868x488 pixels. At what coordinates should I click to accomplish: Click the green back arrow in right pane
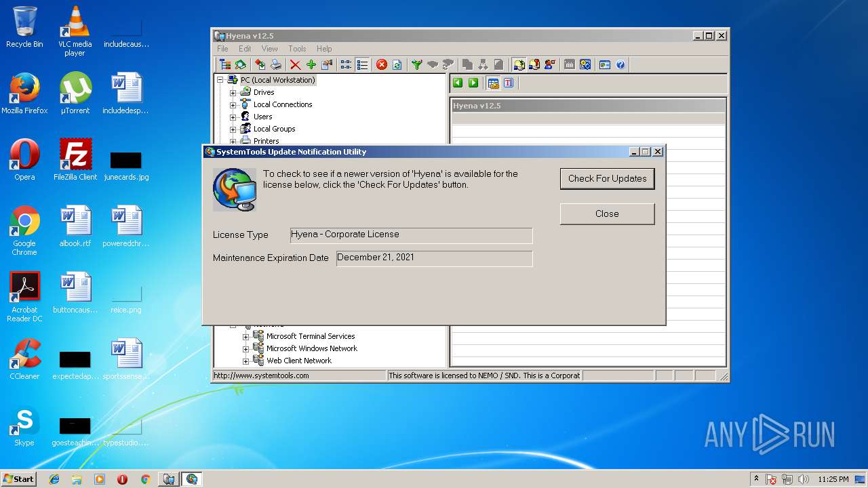pos(458,83)
